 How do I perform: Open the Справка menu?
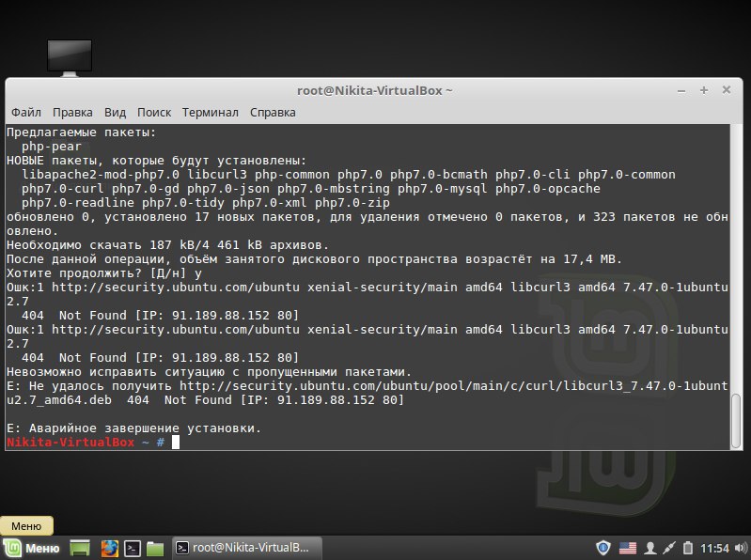click(x=273, y=113)
